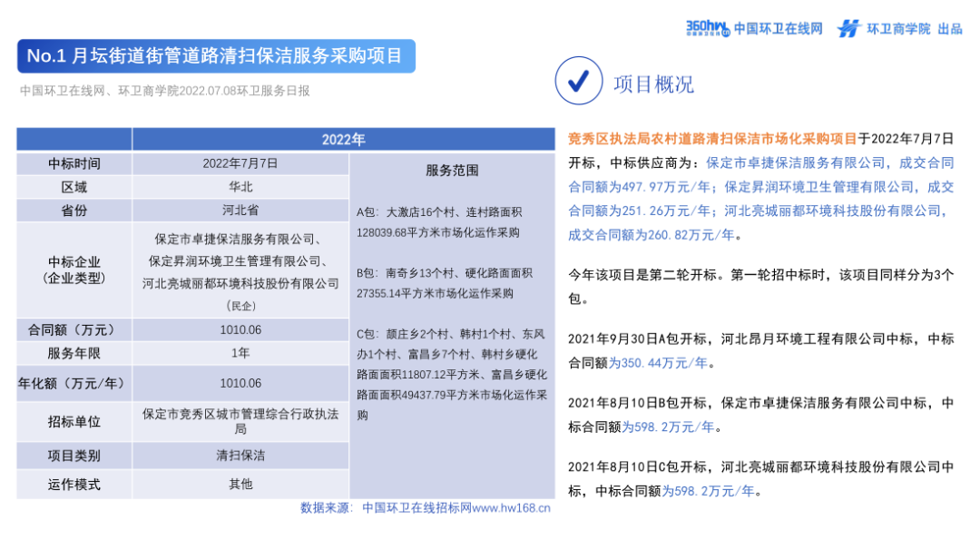Click the 合同额（万元） row label

click(x=74, y=330)
